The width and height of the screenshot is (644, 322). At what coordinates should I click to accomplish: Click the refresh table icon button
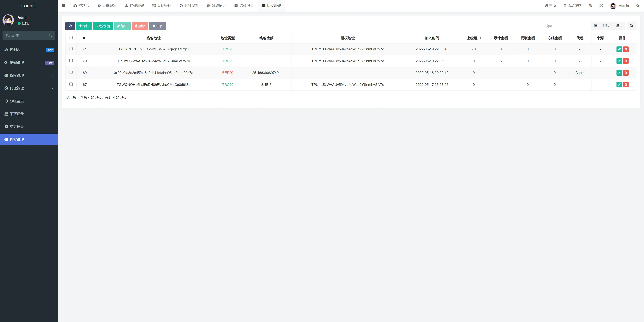70,26
